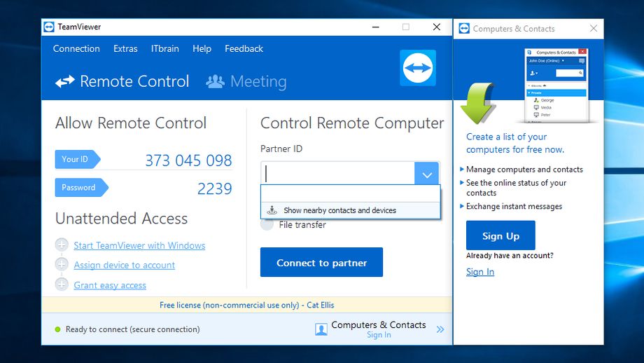Open the Connection menu
Image resolution: width=644 pixels, height=363 pixels.
click(76, 48)
